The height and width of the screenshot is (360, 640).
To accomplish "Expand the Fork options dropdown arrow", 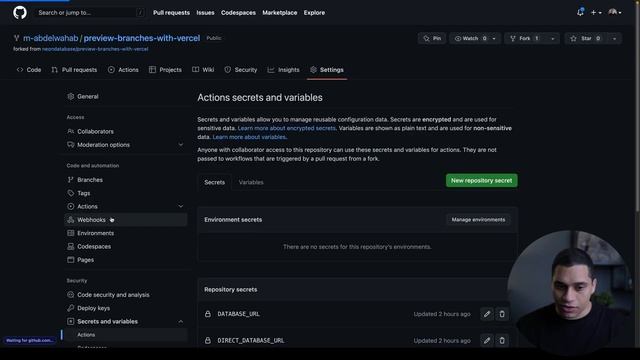I will click(553, 38).
